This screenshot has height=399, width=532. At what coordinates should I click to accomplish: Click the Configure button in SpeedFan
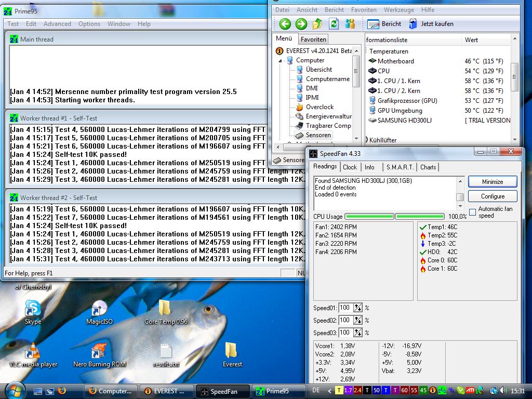(493, 196)
